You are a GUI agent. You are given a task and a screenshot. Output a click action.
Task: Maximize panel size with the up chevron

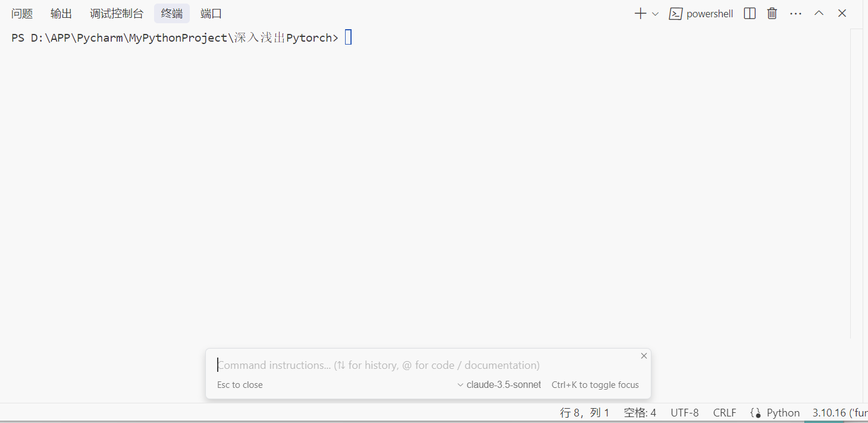[x=819, y=13]
